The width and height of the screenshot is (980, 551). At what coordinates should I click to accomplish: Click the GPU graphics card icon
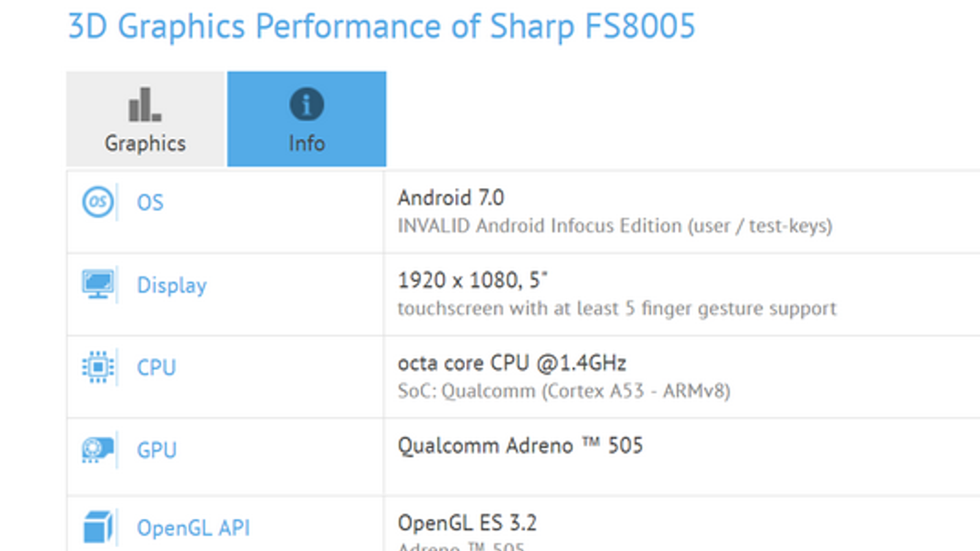tap(98, 449)
